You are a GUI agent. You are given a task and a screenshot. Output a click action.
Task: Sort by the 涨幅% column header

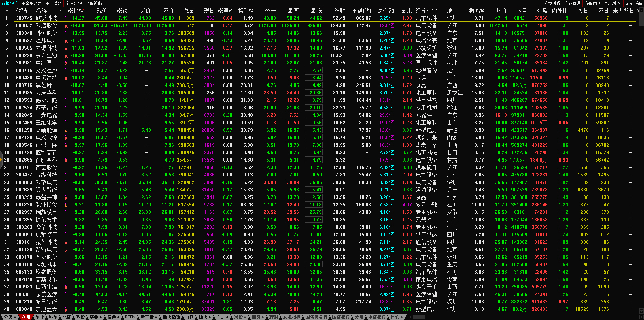click(x=75, y=11)
